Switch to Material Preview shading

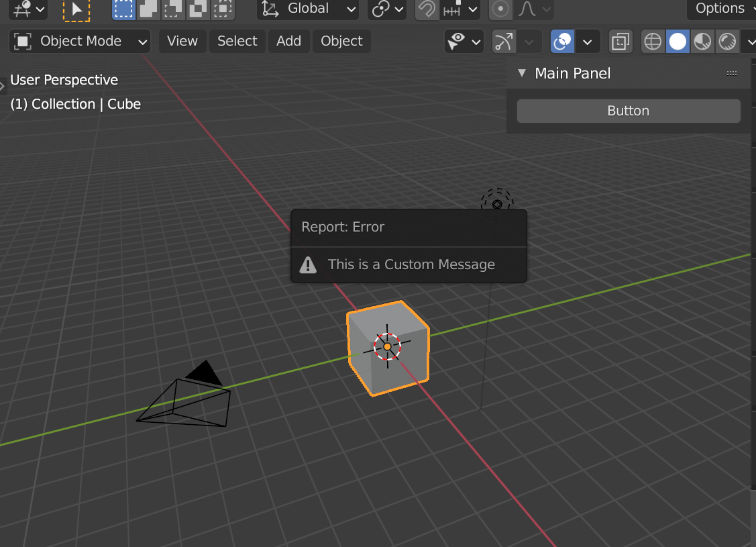tap(702, 41)
